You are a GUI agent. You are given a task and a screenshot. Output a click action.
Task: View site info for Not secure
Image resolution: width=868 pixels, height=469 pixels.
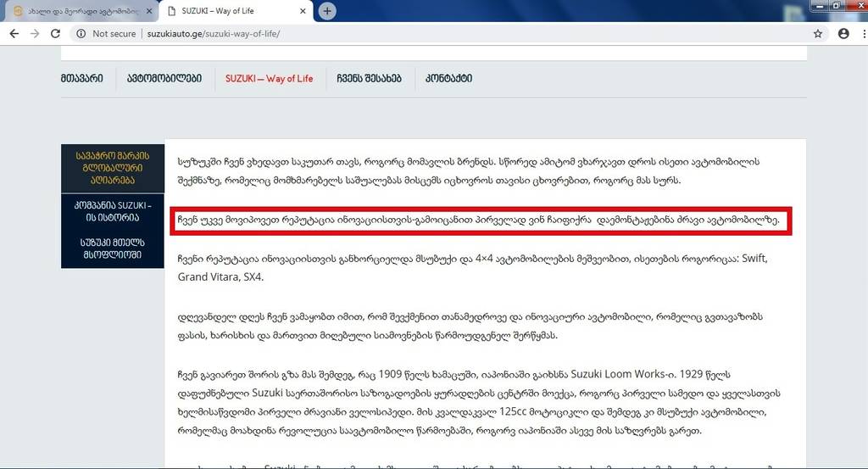point(81,34)
